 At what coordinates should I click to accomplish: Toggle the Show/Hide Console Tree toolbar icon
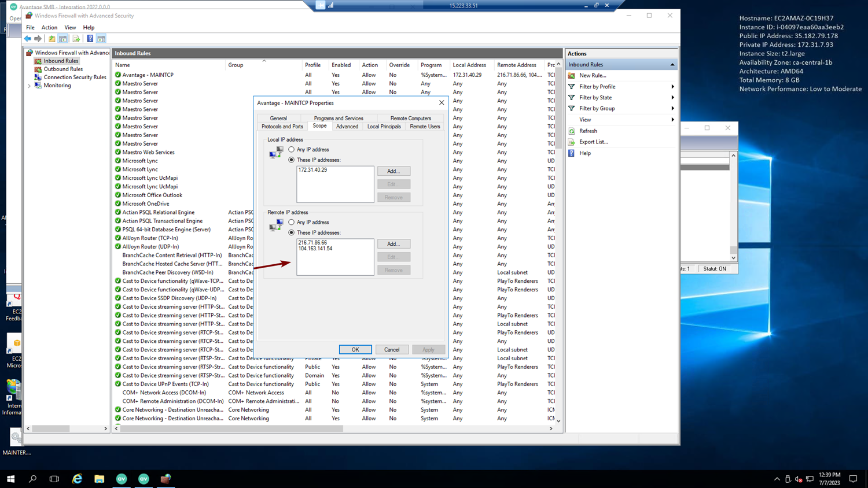(63, 39)
